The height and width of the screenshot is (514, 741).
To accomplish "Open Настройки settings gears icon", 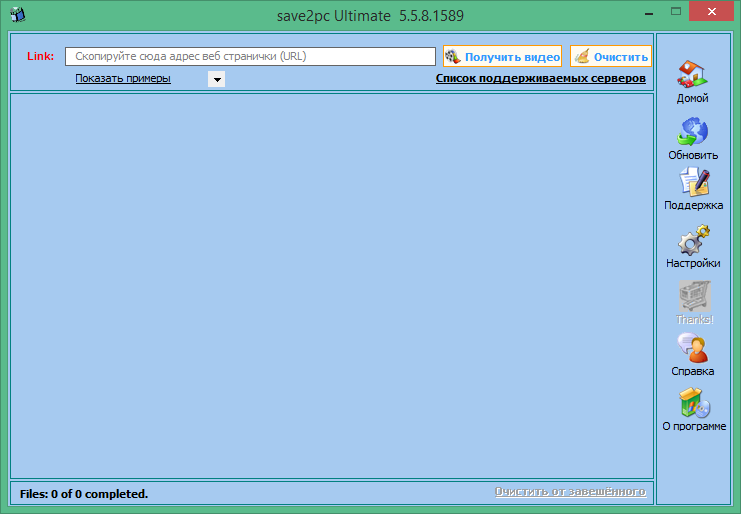I will pos(694,240).
